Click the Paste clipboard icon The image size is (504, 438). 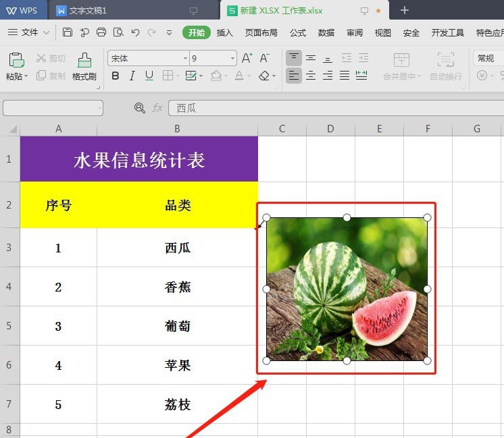point(16,60)
